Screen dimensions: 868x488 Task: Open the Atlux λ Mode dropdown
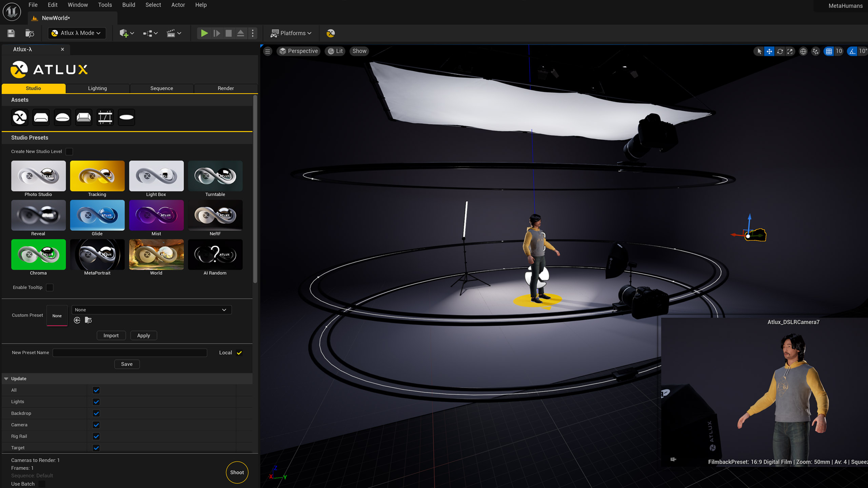coord(77,33)
